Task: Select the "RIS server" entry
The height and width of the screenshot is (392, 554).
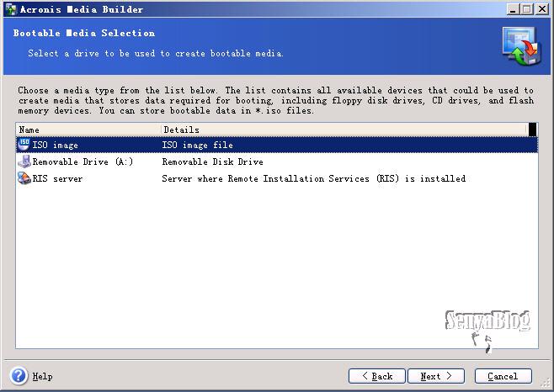Action: point(57,178)
